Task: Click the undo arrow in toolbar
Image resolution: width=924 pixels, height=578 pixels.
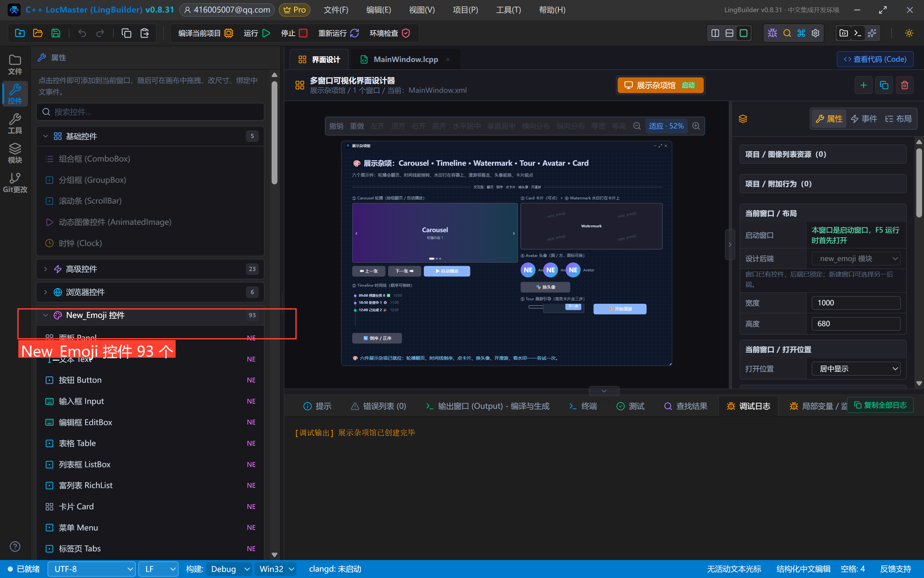Action: coord(82,33)
